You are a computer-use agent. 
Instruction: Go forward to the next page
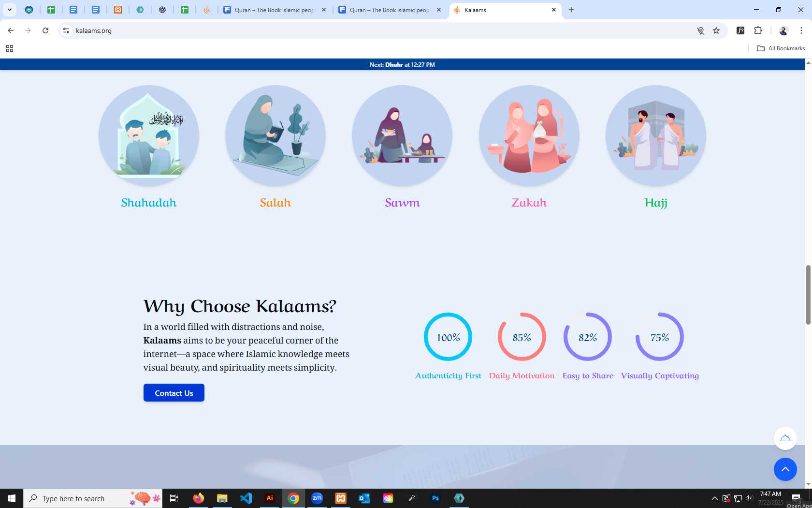(x=28, y=30)
